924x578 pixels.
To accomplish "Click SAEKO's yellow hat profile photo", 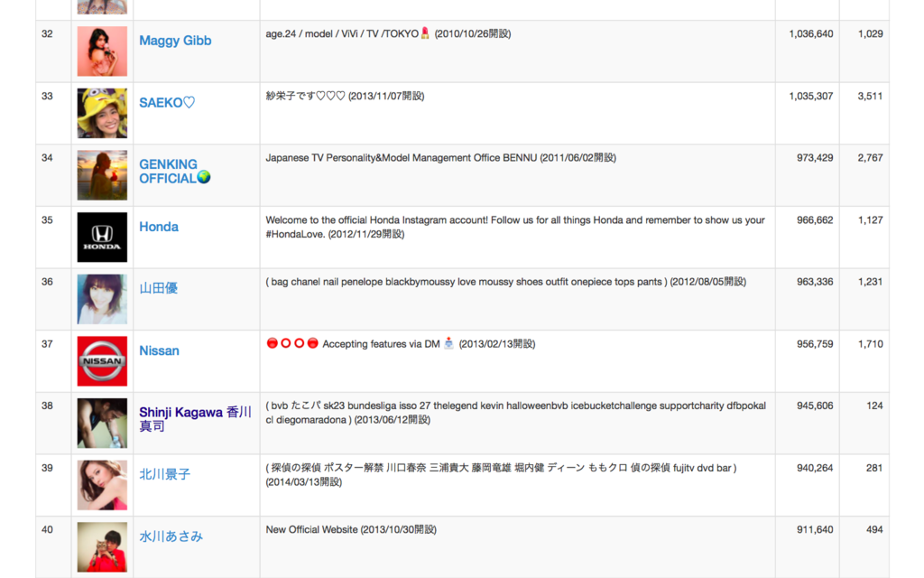I will tap(102, 113).
